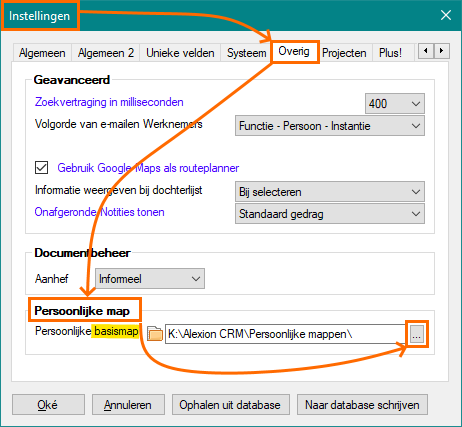Click the Oké button
462x427 pixels.
coord(48,405)
